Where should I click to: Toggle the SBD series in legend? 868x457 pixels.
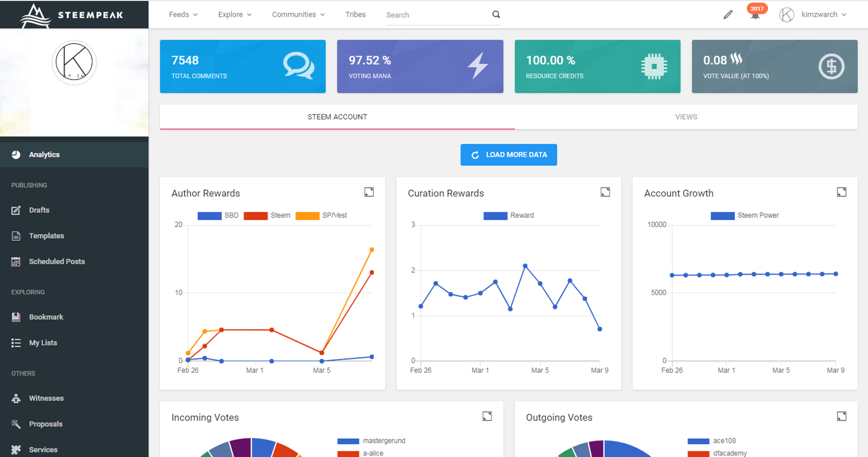coord(218,216)
